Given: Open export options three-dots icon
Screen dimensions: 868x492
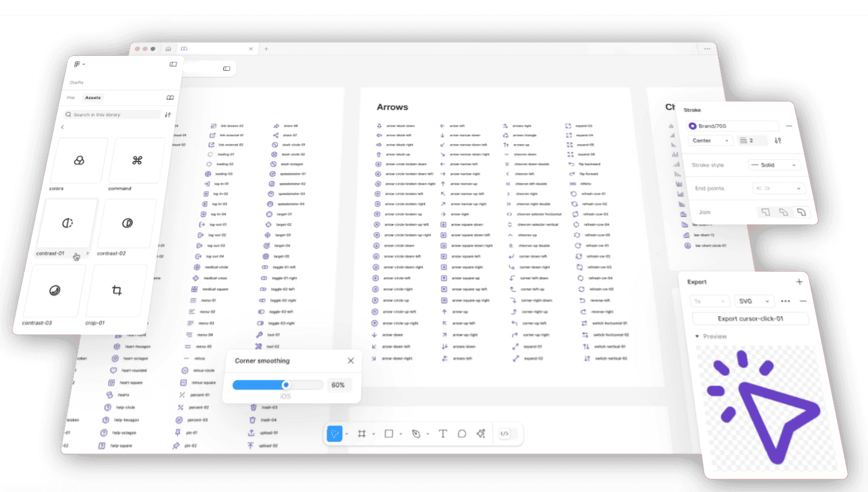Looking at the screenshot, I should pyautogui.click(x=785, y=301).
